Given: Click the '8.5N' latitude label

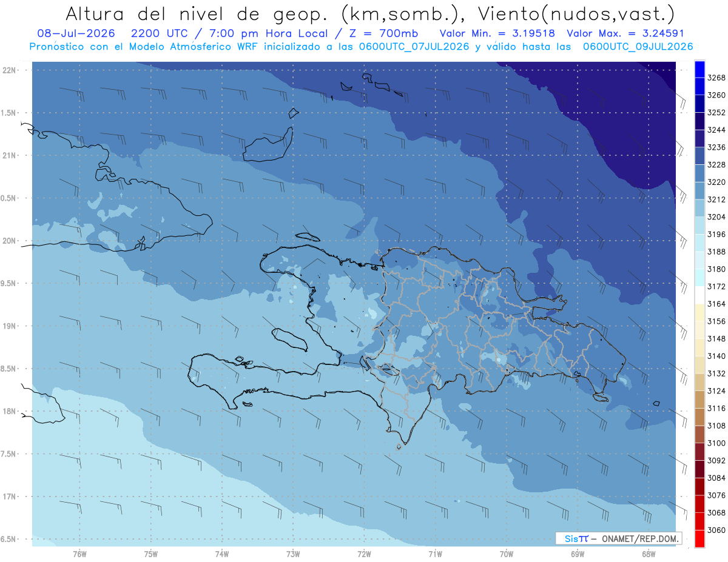Looking at the screenshot, I should (7, 369).
